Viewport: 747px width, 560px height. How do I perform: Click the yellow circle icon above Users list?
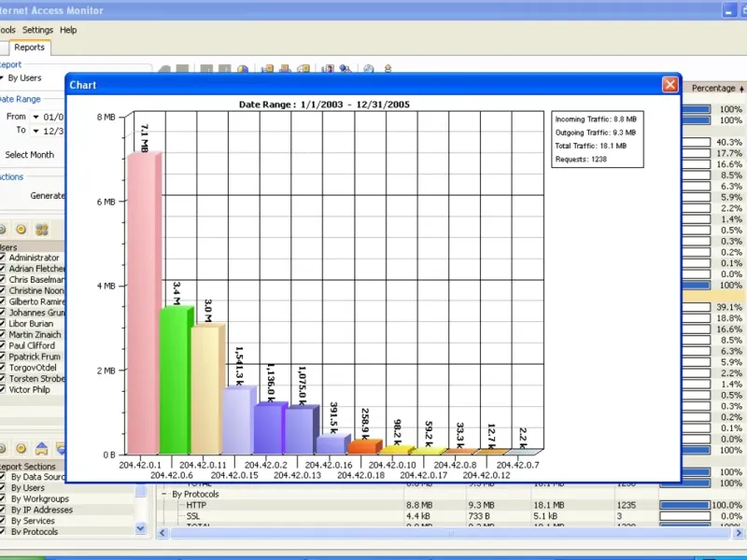coord(21,230)
